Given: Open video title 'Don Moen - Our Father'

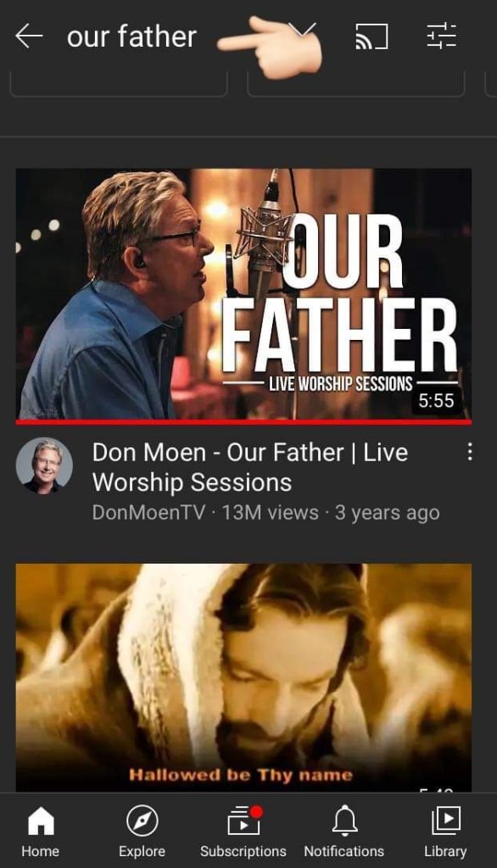Looking at the screenshot, I should 250,467.
